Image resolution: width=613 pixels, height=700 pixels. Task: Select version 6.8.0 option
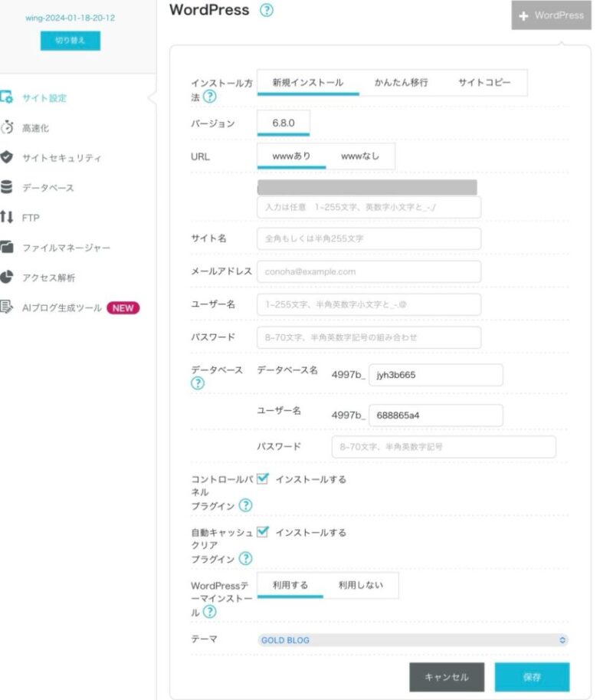pos(284,123)
